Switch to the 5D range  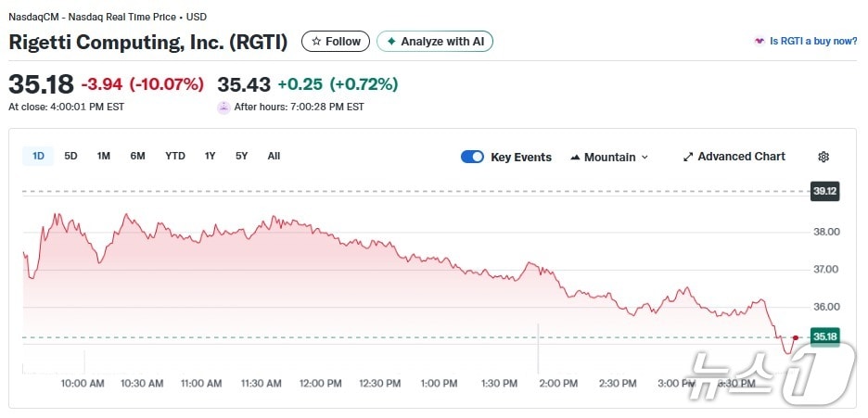pyautogui.click(x=70, y=156)
